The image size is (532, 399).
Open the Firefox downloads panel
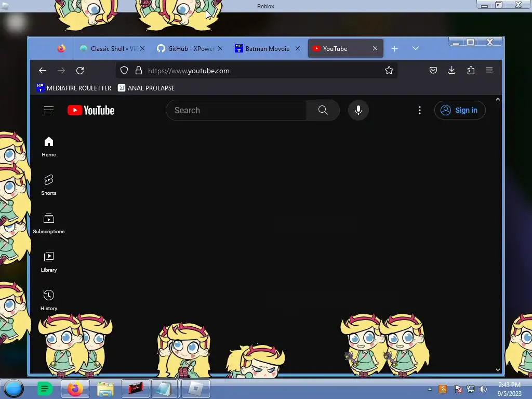[451, 70]
